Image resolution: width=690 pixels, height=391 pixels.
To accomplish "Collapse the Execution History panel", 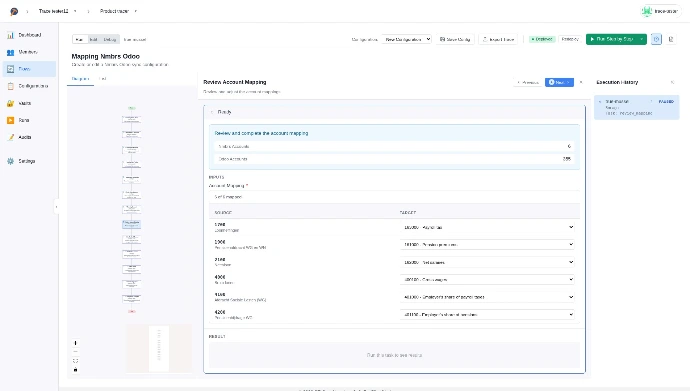I will click(672, 82).
